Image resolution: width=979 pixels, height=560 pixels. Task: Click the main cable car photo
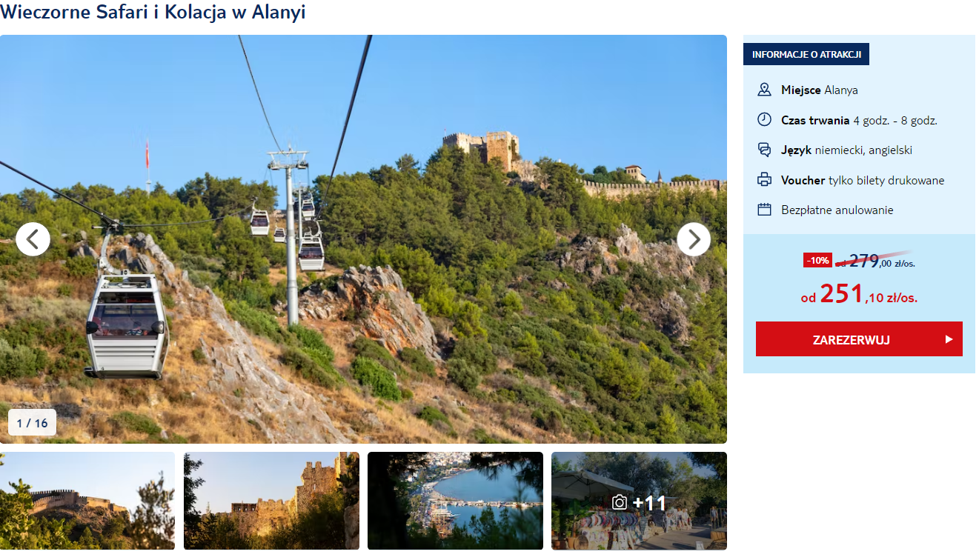coord(363,239)
